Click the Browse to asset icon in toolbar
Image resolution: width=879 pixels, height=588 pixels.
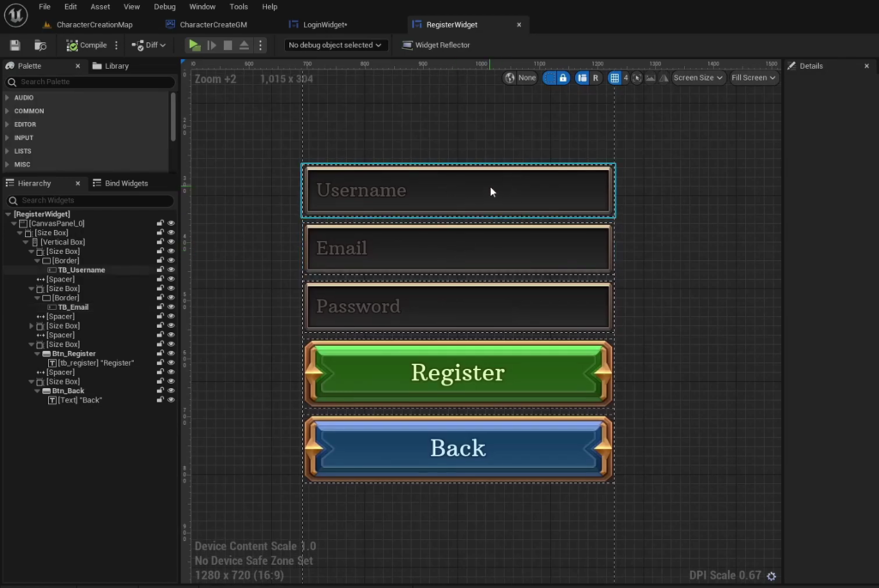tap(40, 45)
